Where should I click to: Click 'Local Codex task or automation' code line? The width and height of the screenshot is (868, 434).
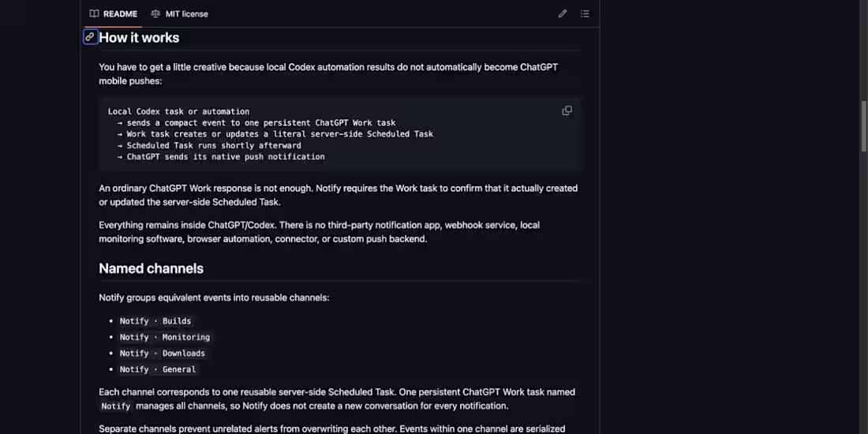[179, 111]
